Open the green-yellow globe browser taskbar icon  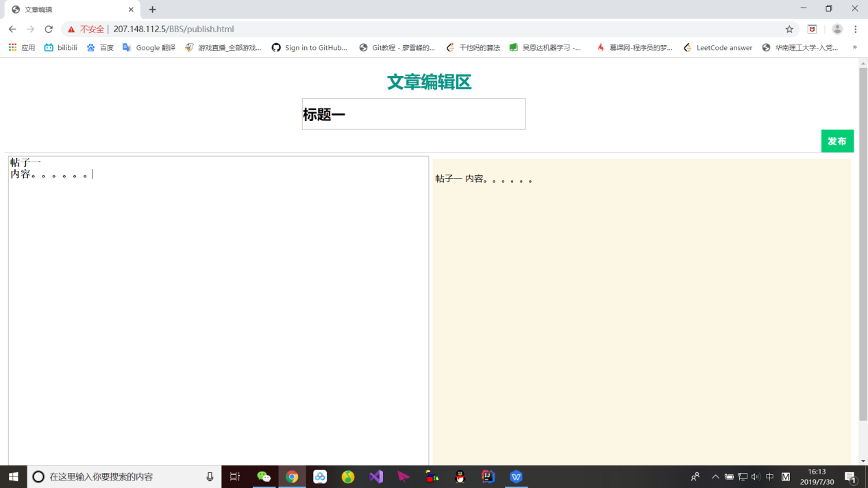[348, 476]
